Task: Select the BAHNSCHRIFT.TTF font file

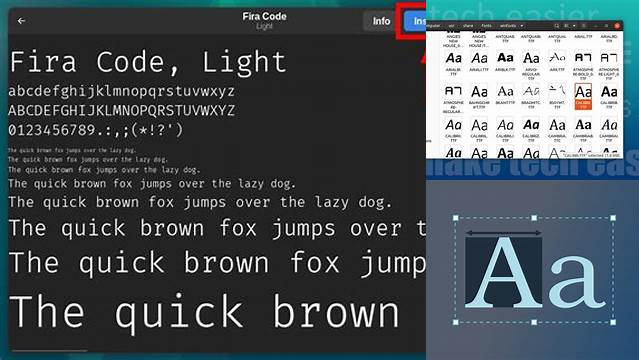Action: pos(479,96)
